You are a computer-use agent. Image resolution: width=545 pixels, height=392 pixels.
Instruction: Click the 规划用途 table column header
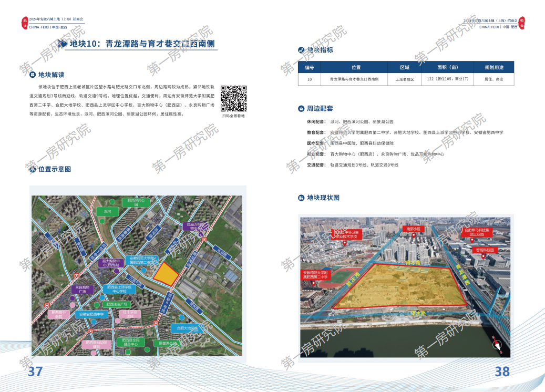click(493, 67)
